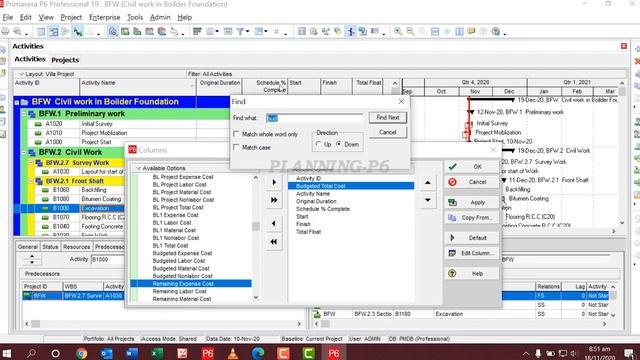Click the Find what text field
The width and height of the screenshot is (640, 360).
pyautogui.click(x=314, y=118)
